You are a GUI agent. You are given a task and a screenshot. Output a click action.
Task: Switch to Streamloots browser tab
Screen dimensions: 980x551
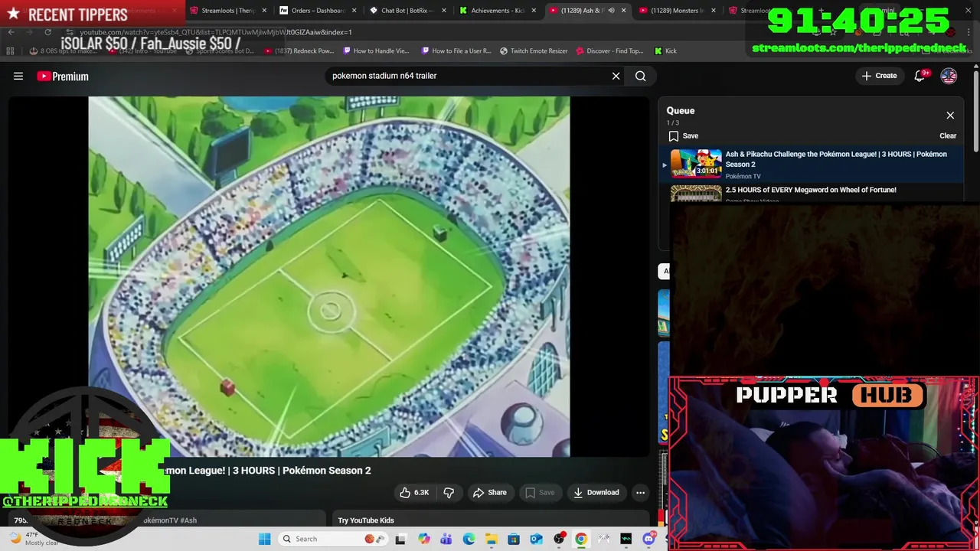click(x=227, y=11)
